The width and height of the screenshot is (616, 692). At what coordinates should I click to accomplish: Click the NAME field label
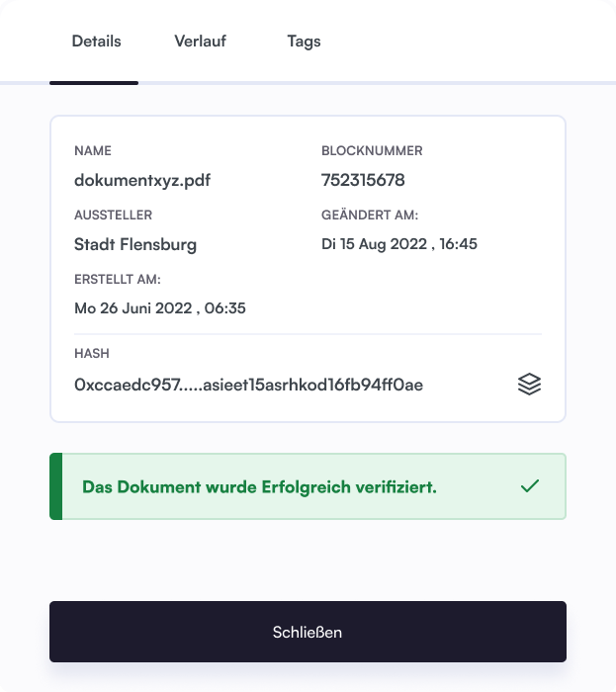coord(93,151)
